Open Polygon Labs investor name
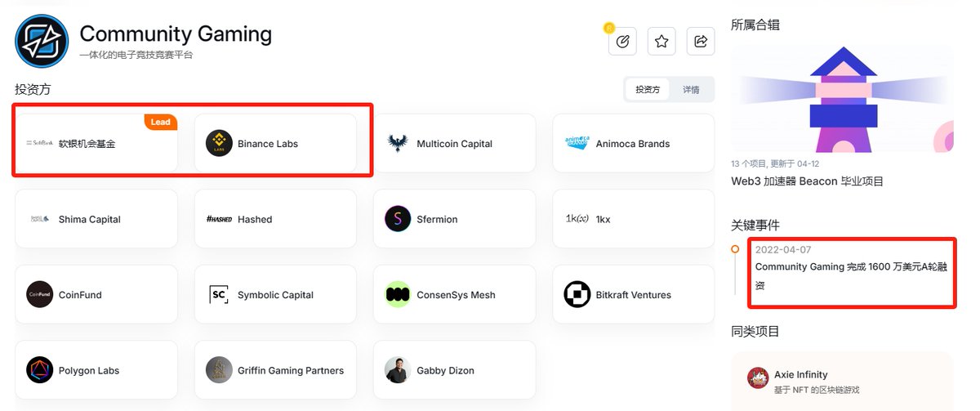 89,370
